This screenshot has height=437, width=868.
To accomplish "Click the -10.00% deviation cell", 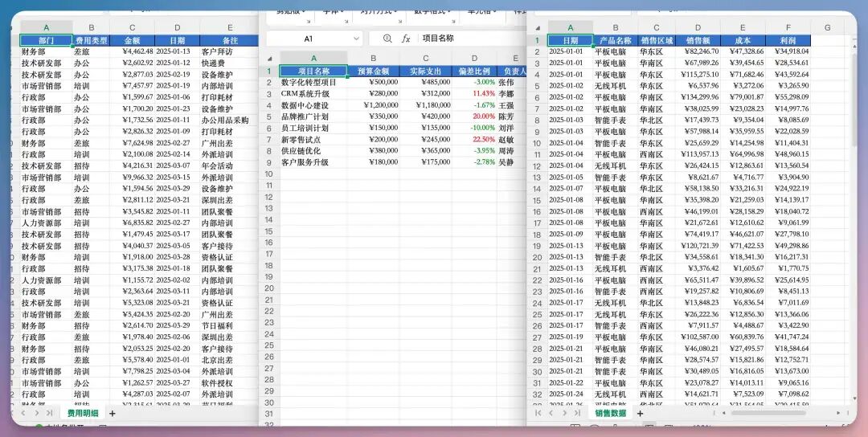I will (x=474, y=128).
